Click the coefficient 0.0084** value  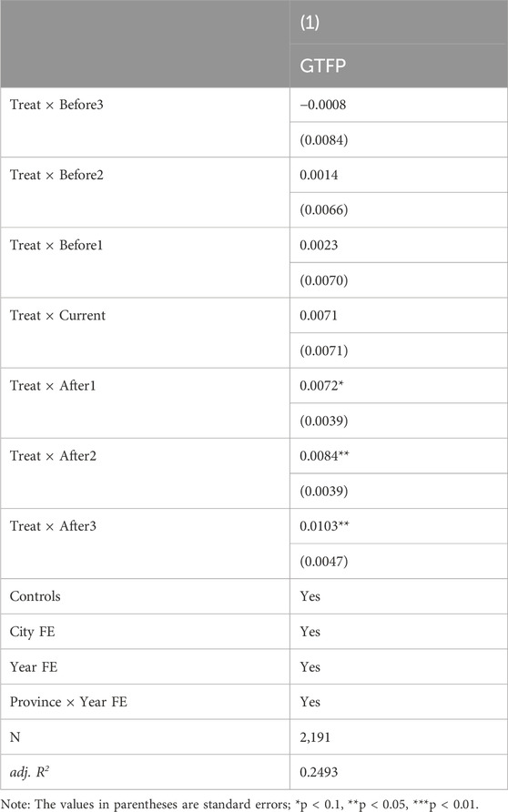tap(324, 456)
